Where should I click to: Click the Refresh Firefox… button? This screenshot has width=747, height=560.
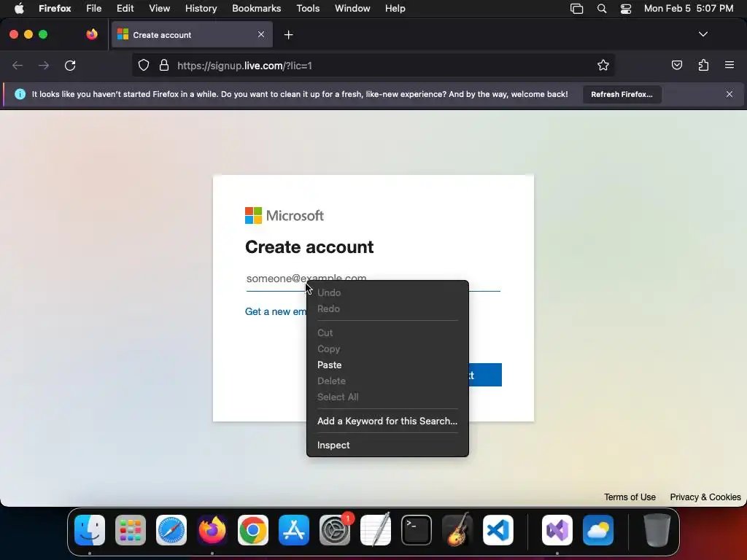tap(622, 94)
